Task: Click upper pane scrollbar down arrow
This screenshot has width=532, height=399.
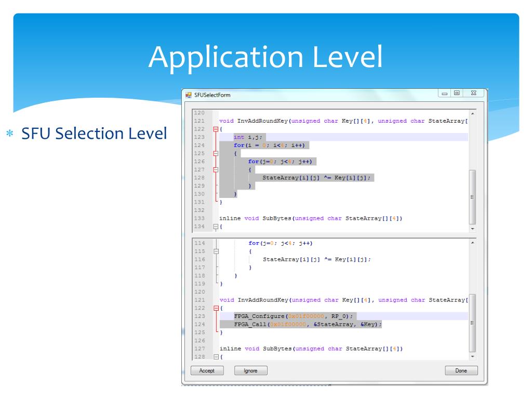Action: [472, 229]
